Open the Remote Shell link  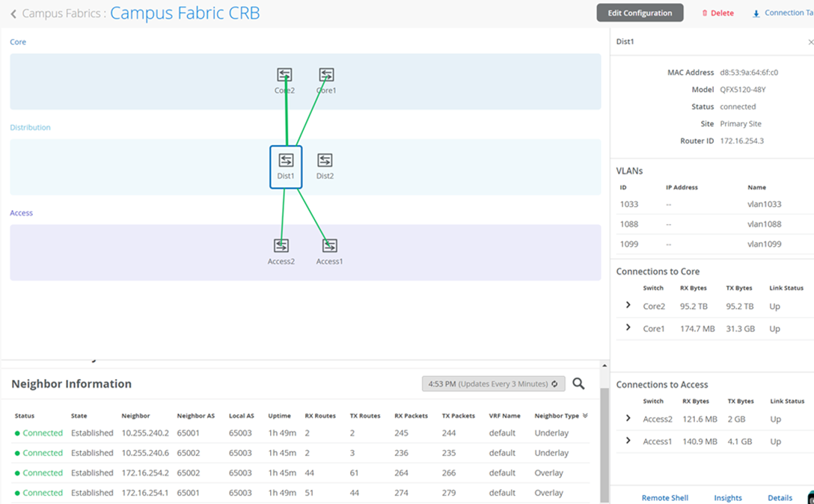[664, 497]
